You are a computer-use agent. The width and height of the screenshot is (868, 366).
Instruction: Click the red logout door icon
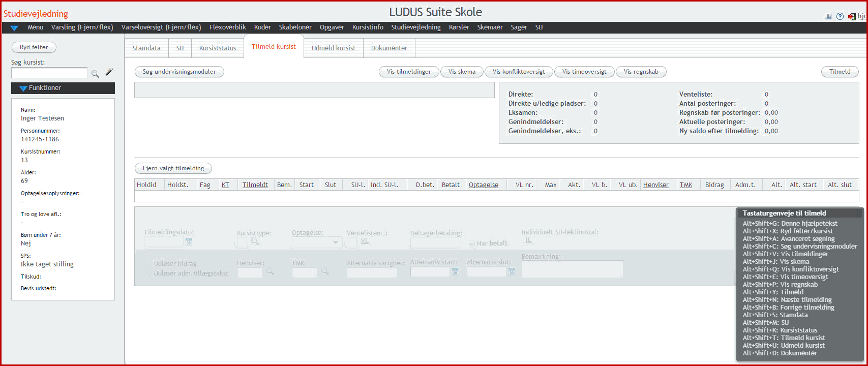(852, 16)
